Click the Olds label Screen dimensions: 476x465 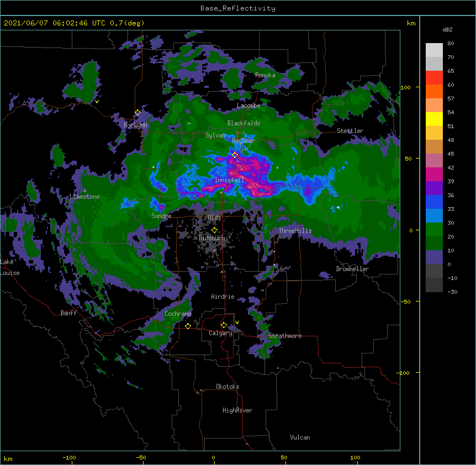[214, 218]
